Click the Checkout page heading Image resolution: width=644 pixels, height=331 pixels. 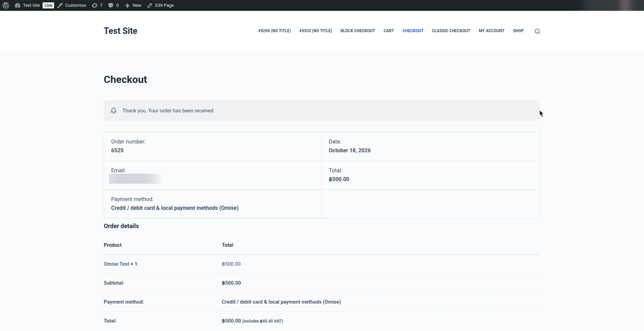coord(125,80)
